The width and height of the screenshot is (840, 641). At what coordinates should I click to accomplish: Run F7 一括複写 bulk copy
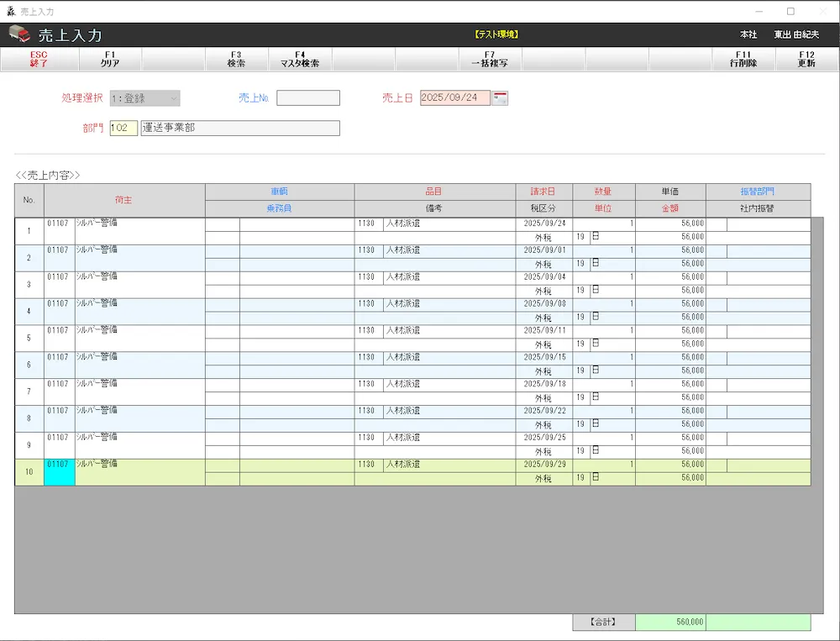click(x=490, y=59)
